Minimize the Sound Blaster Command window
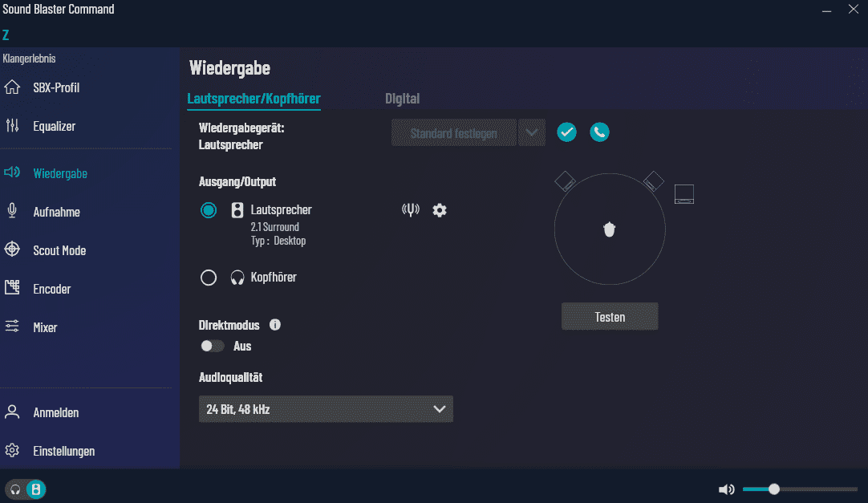 [x=826, y=10]
